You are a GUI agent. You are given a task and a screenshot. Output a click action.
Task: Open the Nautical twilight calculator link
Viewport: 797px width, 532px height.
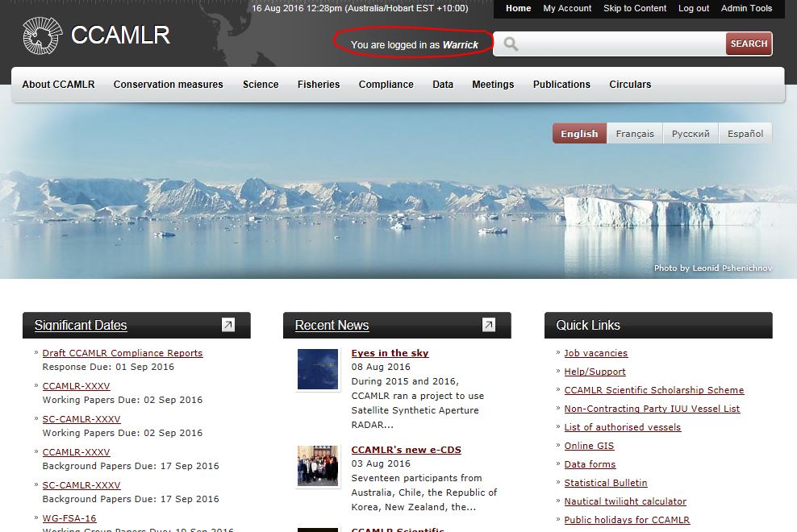(x=625, y=501)
